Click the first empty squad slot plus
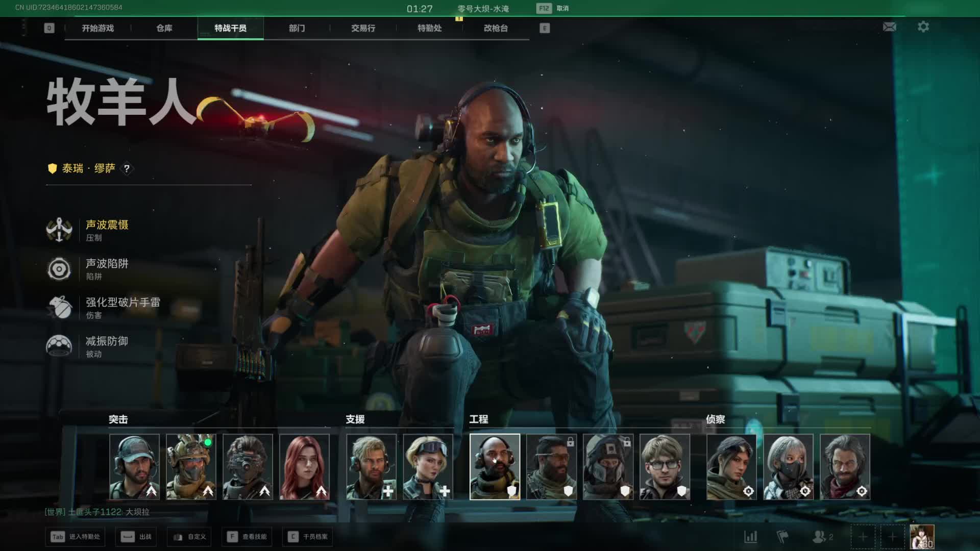 pos(863,537)
